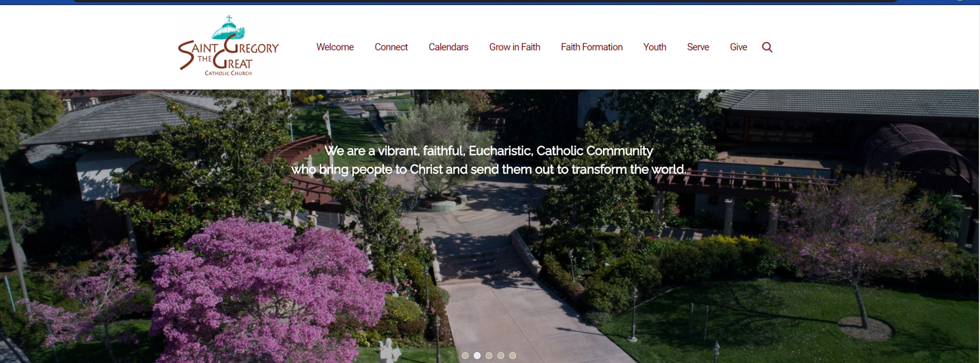Jump to the third slideshow dot
Screen dimensions: 980x363
[489, 356]
